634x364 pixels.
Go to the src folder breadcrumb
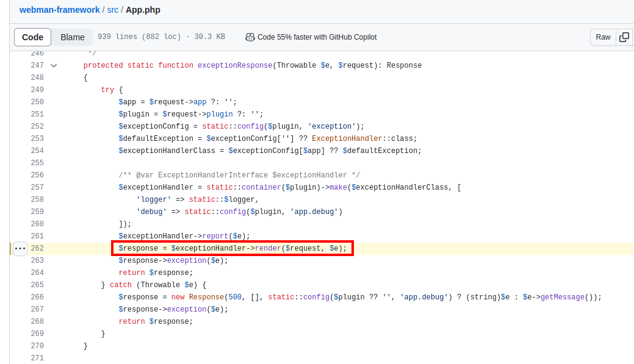113,10
